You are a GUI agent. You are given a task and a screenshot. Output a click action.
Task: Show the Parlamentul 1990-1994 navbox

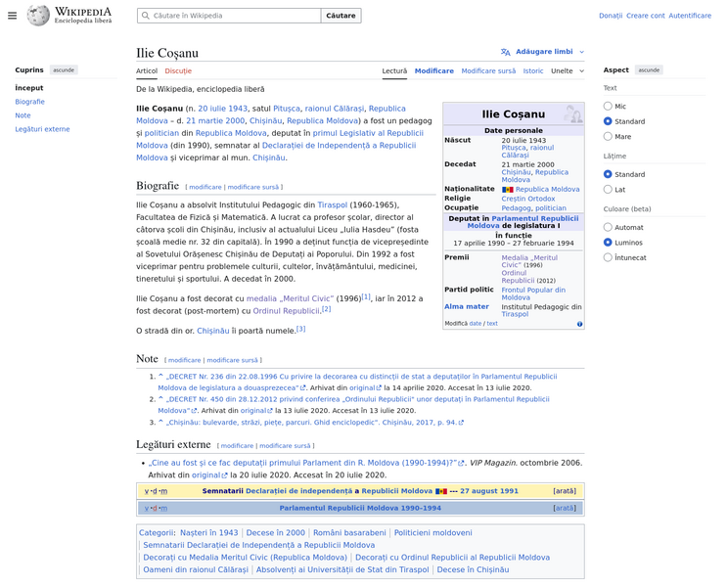[565, 508]
